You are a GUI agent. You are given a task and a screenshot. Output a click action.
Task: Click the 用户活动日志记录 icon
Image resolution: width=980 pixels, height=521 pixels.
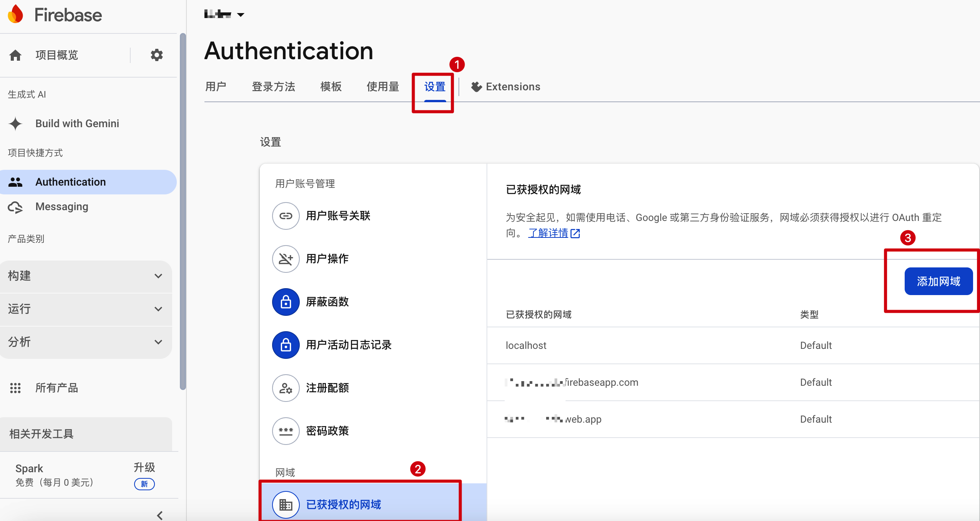[286, 345]
